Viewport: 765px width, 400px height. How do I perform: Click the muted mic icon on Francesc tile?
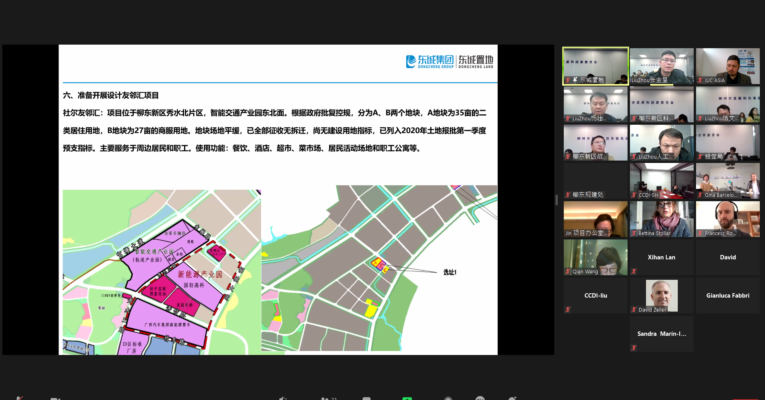point(700,234)
